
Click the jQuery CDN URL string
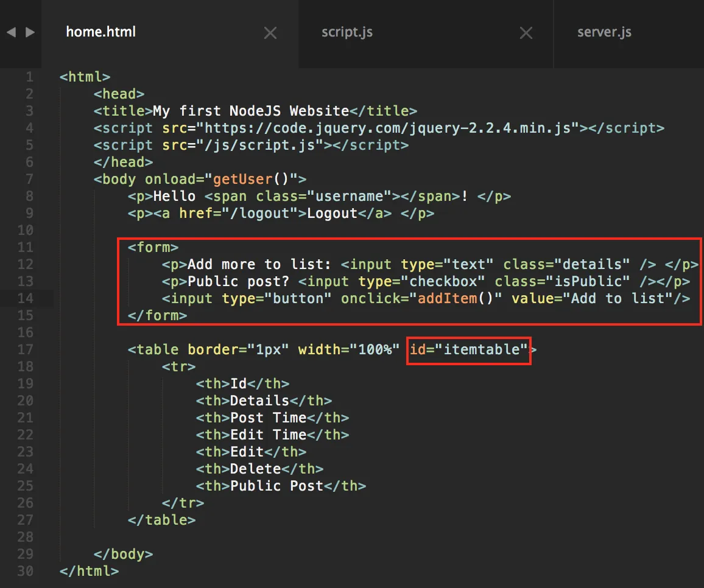click(x=387, y=128)
